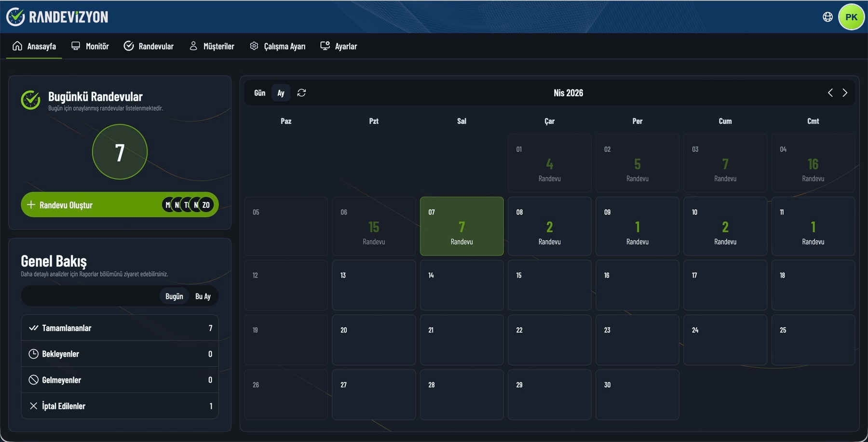Click the Gelmeyenler blocked icon
The width and height of the screenshot is (868, 442).
pyautogui.click(x=33, y=380)
